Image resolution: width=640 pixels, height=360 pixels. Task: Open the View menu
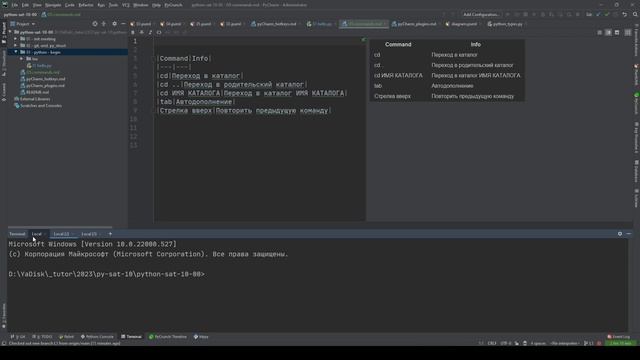[x=37, y=5]
